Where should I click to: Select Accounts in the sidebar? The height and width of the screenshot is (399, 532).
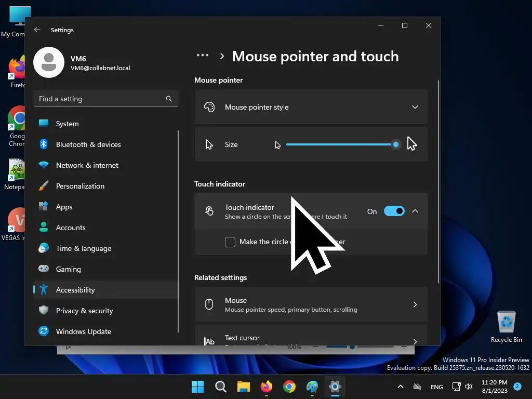coord(106,227)
